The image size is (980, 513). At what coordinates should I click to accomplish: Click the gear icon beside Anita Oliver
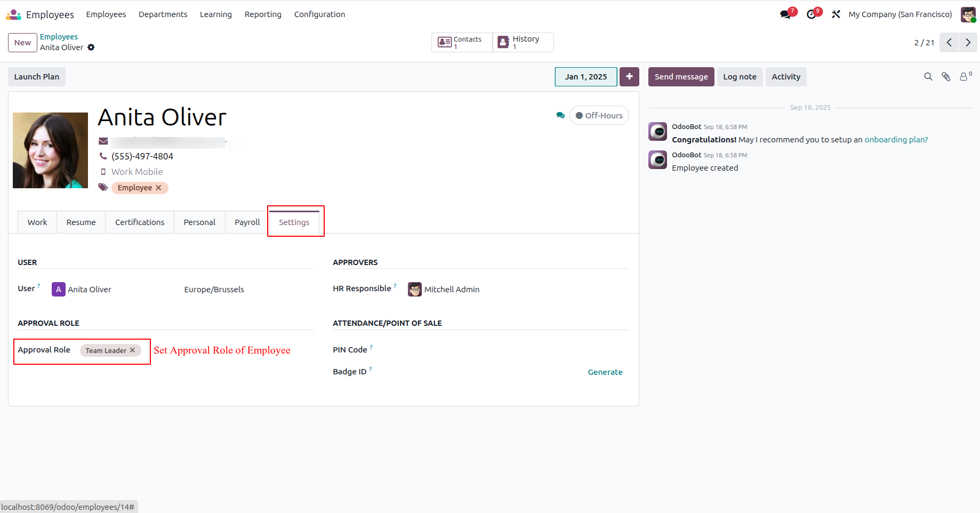point(91,47)
